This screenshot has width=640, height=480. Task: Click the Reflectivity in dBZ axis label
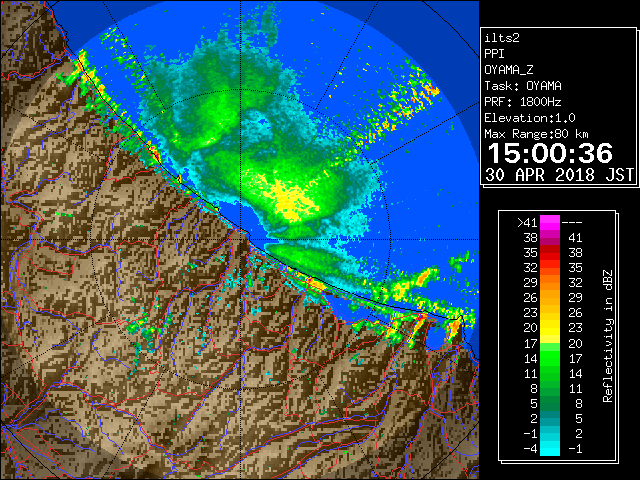tap(608, 336)
